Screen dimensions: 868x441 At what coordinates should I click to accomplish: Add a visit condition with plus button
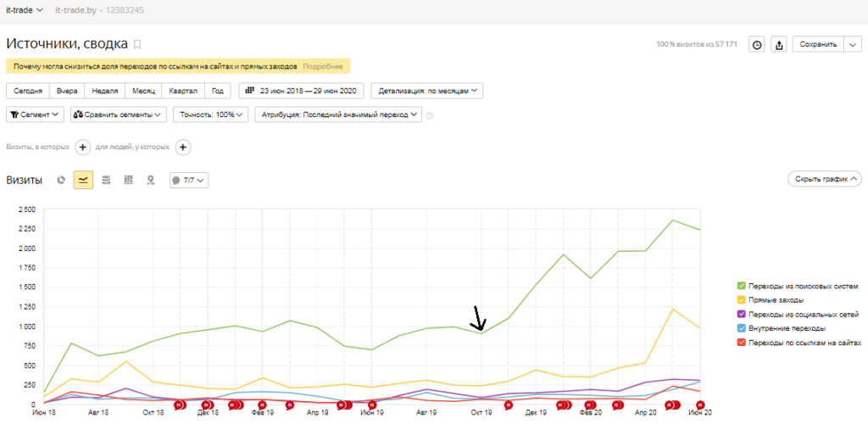click(x=82, y=148)
